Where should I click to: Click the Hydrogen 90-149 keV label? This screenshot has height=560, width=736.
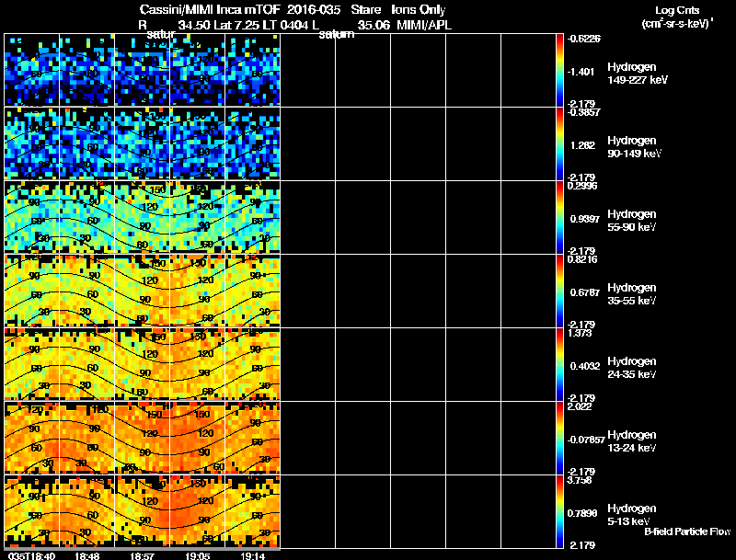pos(634,147)
